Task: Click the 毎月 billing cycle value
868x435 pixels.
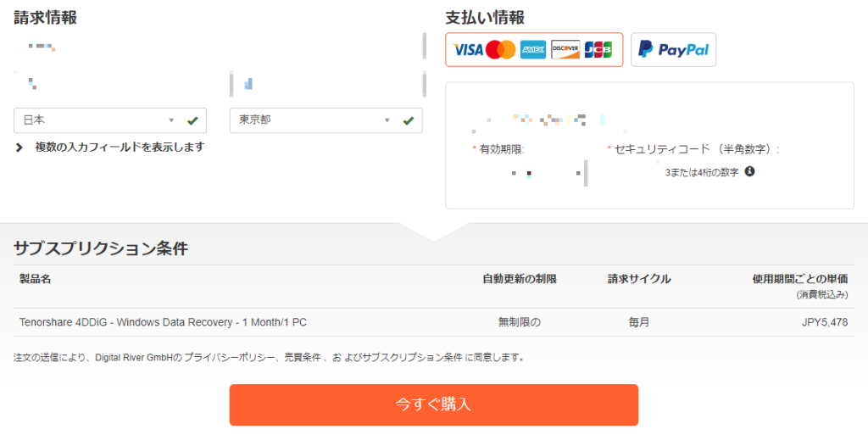Action: tap(639, 322)
